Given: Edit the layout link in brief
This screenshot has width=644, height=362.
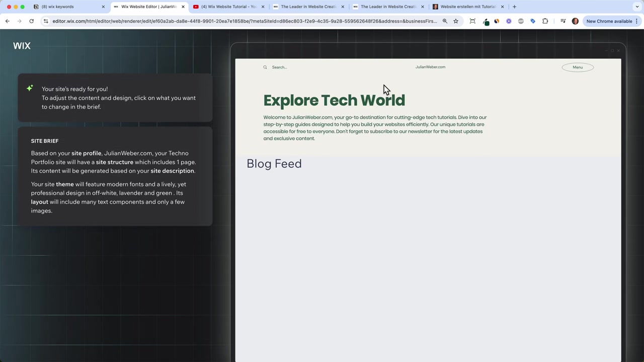Looking at the screenshot, I should [x=40, y=202].
